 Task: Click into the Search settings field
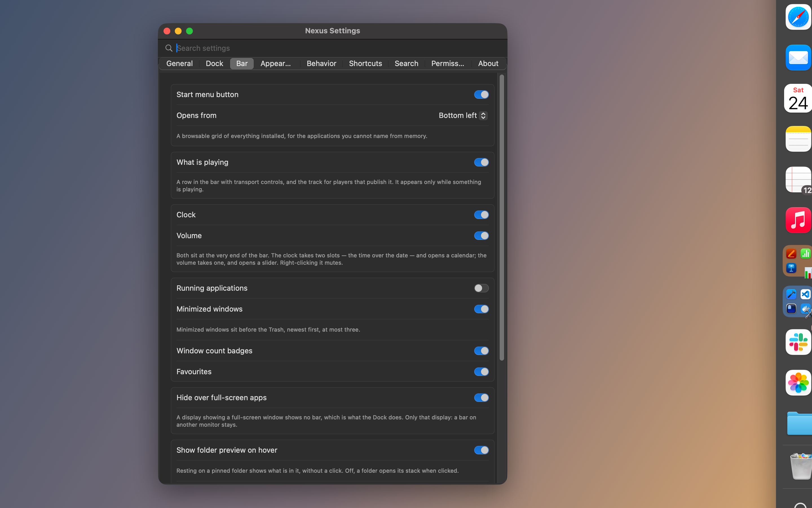click(x=339, y=48)
